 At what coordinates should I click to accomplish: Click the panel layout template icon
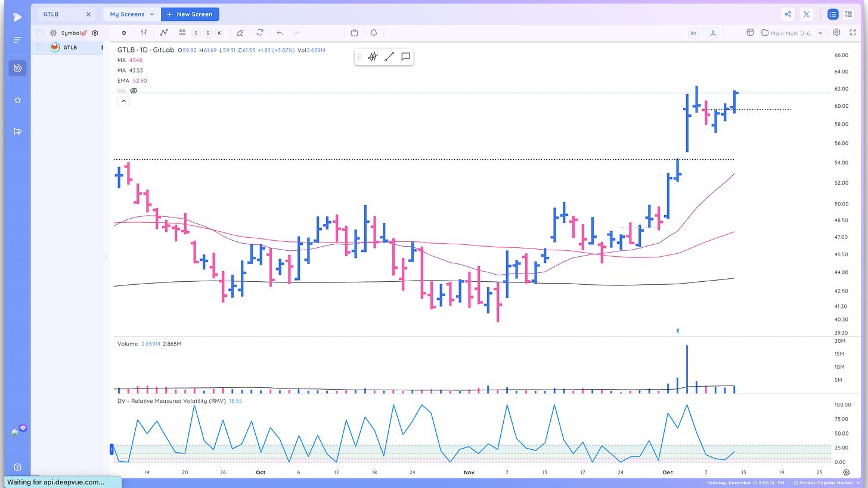[751, 33]
